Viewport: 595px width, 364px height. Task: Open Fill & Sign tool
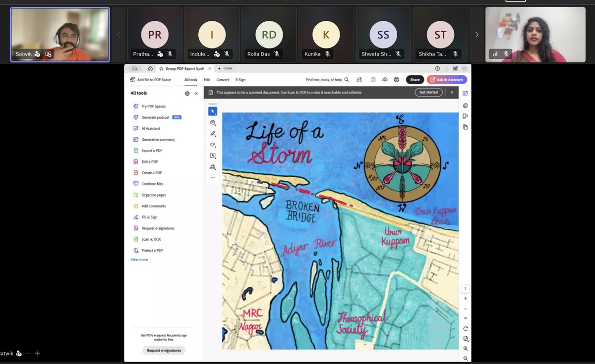click(145, 217)
